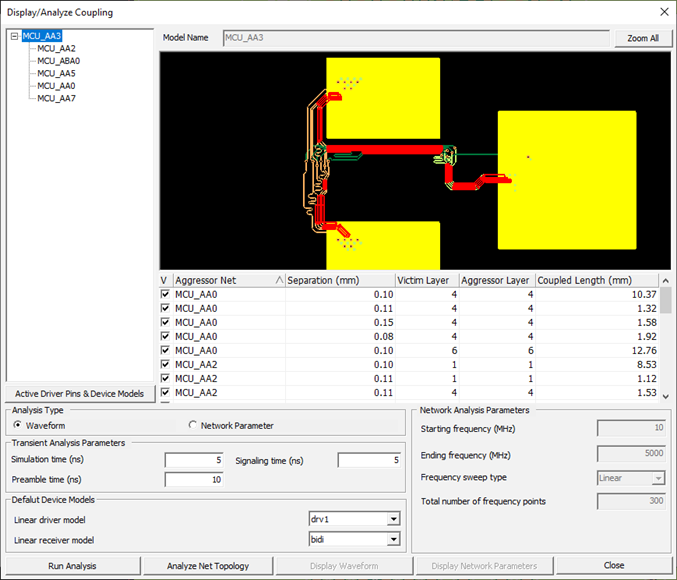Click the Simulation time input field
Screen dimensions: 677x580
(194, 460)
